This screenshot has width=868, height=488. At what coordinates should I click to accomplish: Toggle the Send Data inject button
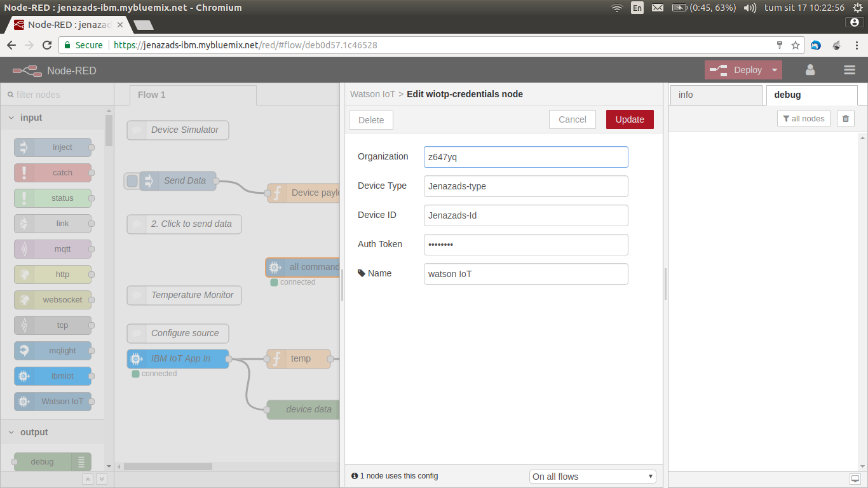(132, 181)
